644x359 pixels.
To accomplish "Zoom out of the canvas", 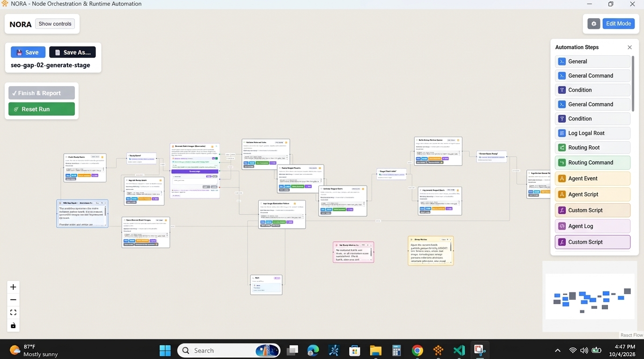I will pos(13,300).
